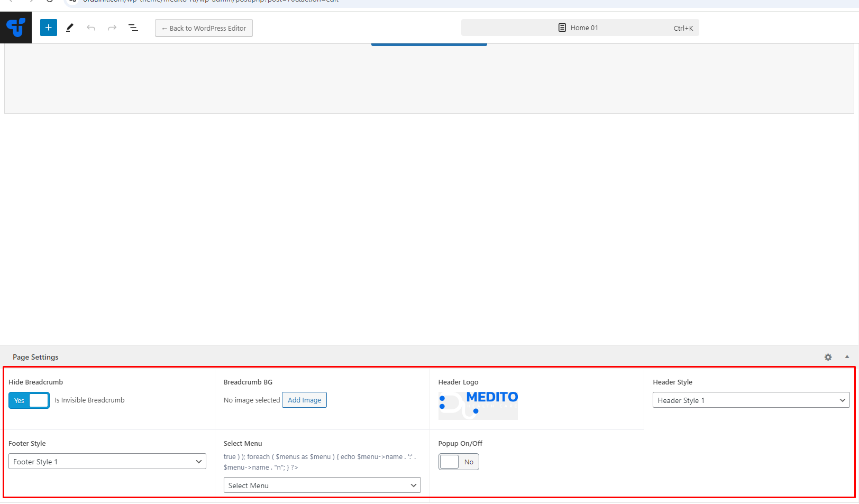Click the Redo arrow icon
This screenshot has height=504, width=859.
click(x=112, y=28)
